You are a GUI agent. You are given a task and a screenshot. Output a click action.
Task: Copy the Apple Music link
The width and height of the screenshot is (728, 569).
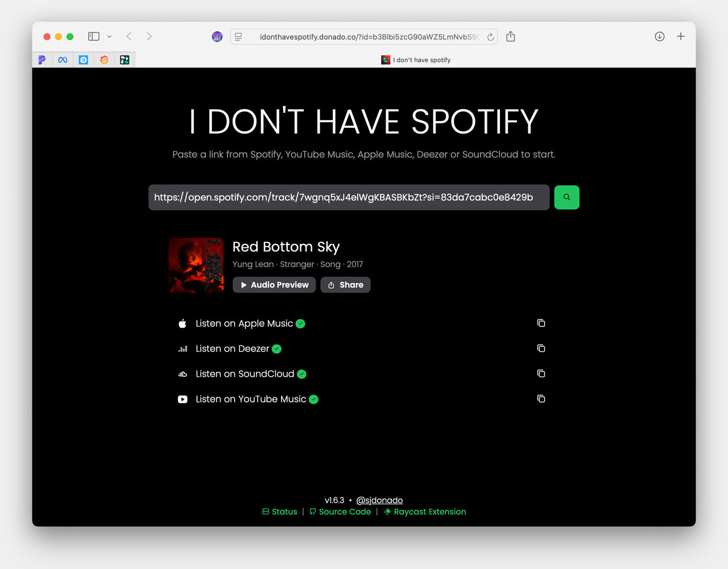(540, 323)
